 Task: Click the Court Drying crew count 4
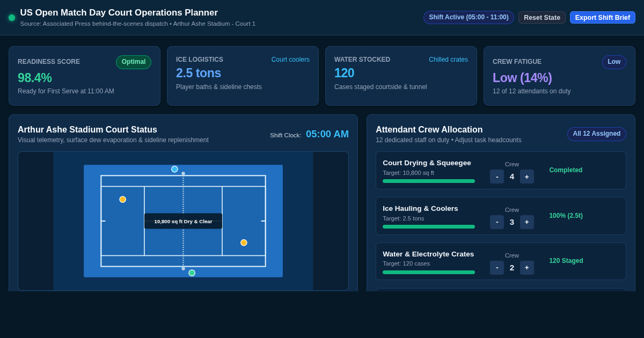click(x=512, y=177)
